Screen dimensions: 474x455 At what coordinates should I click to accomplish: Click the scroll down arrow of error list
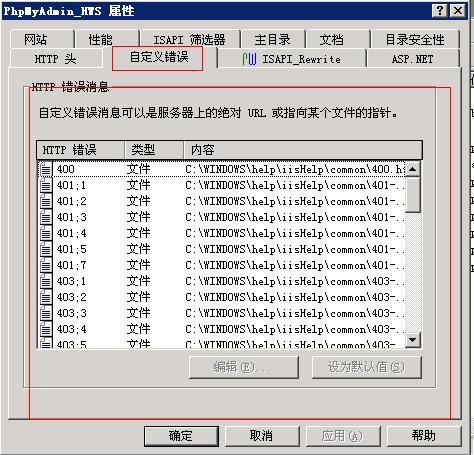(x=413, y=340)
